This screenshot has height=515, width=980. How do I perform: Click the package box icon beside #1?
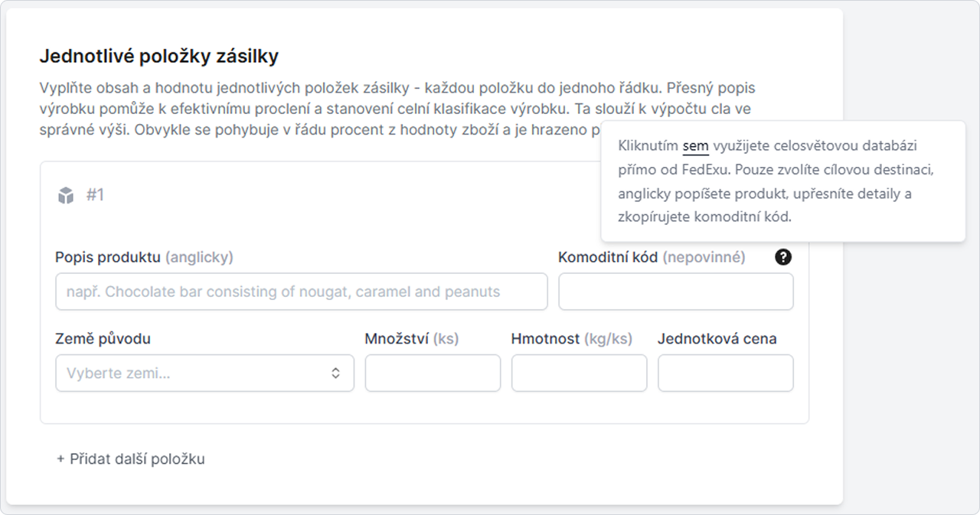(66, 196)
